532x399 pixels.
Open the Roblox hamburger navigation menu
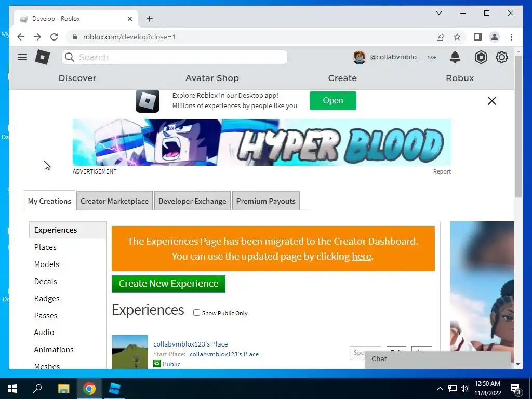[x=22, y=57]
